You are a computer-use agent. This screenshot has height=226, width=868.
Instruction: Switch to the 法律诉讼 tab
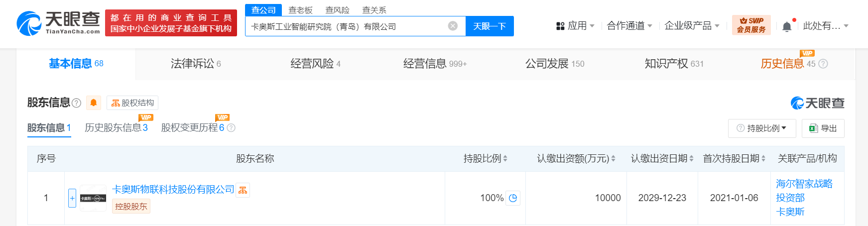[196, 64]
